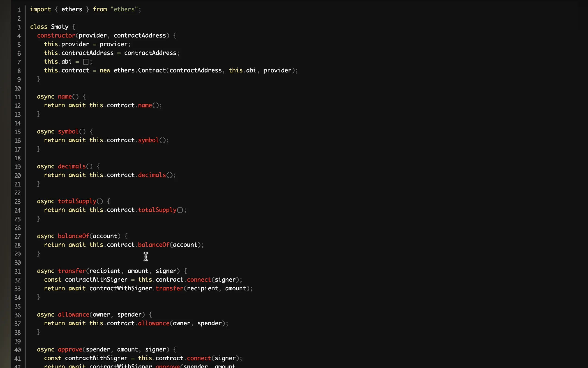588x368 pixels.
Task: Click the 'async' keyword on line 19
Action: coord(46,166)
